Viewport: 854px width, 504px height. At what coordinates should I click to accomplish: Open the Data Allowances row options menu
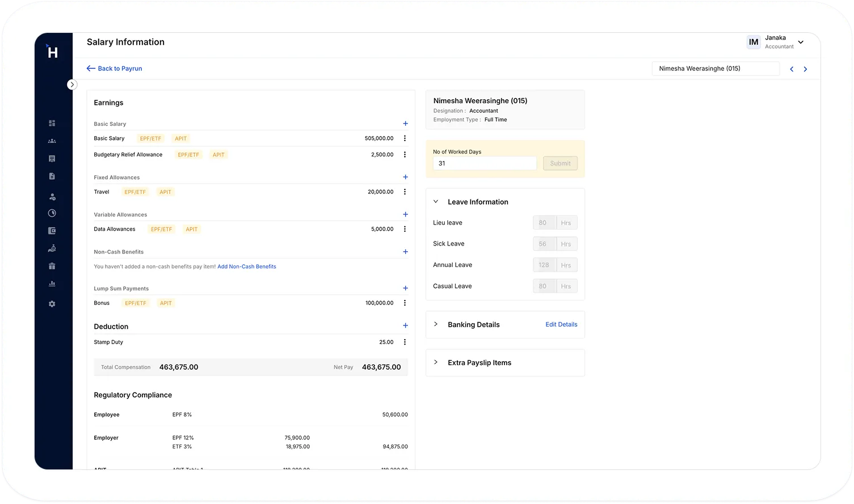tap(405, 229)
